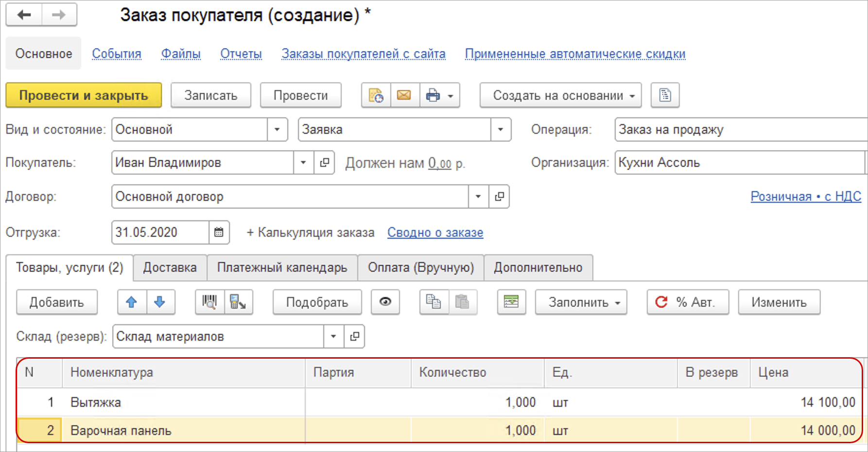
Task: Switch to the Доставка tab
Action: point(170,268)
